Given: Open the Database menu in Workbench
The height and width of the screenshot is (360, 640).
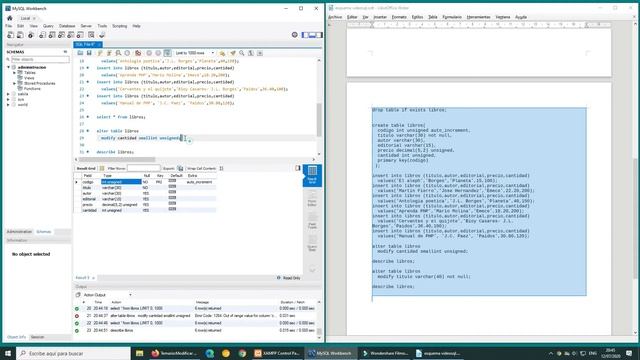Looking at the screenshot, I should (x=67, y=26).
